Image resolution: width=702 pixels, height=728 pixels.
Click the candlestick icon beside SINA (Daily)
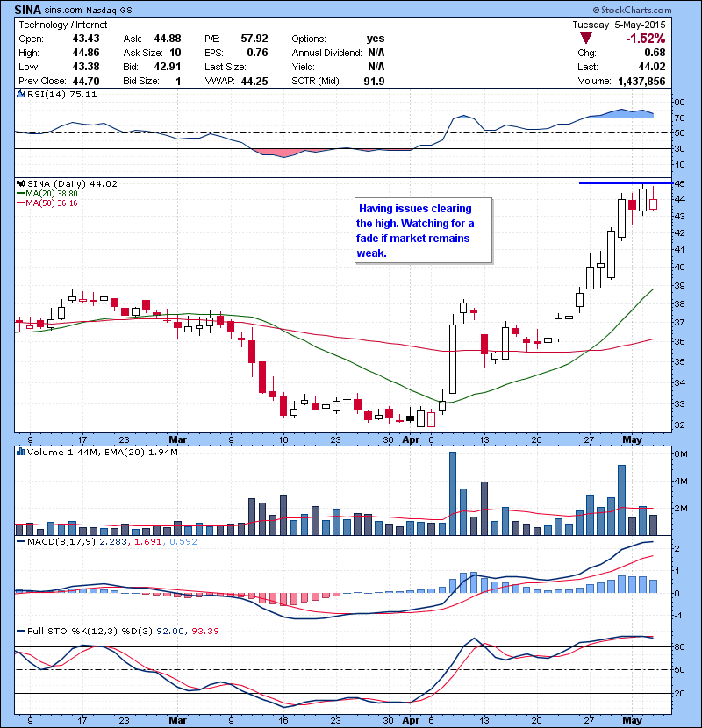click(x=20, y=183)
